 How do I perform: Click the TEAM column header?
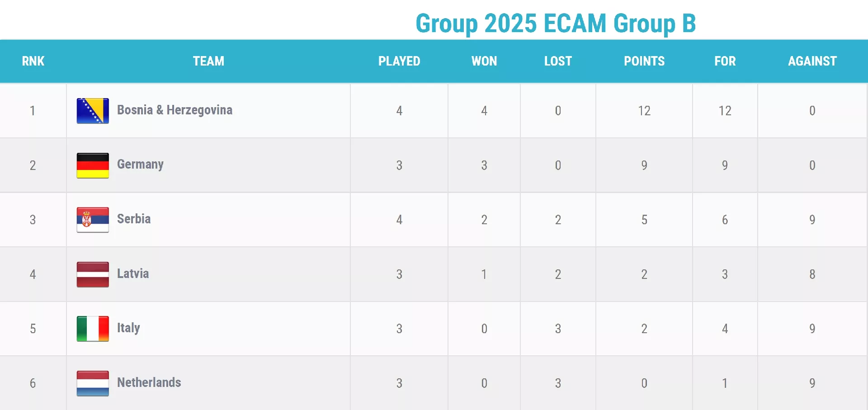coord(208,61)
